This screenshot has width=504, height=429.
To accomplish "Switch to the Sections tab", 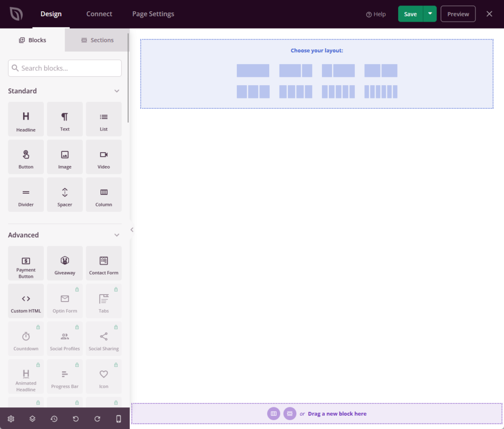I will click(x=97, y=40).
